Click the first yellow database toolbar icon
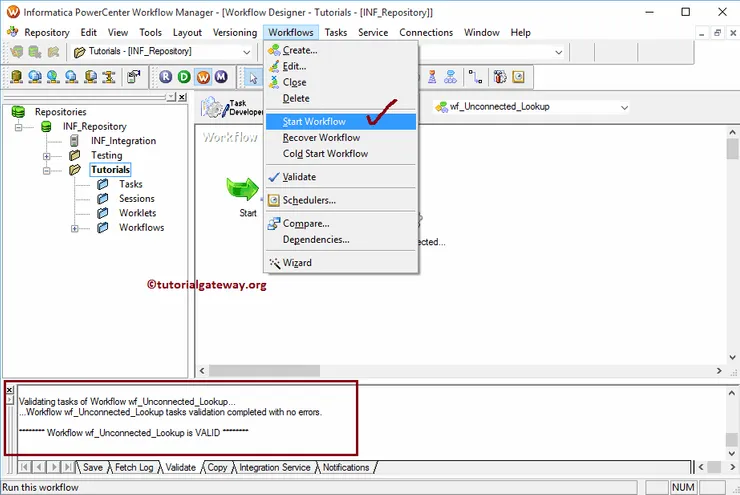Image resolution: width=740 pixels, height=495 pixels. pos(17,76)
